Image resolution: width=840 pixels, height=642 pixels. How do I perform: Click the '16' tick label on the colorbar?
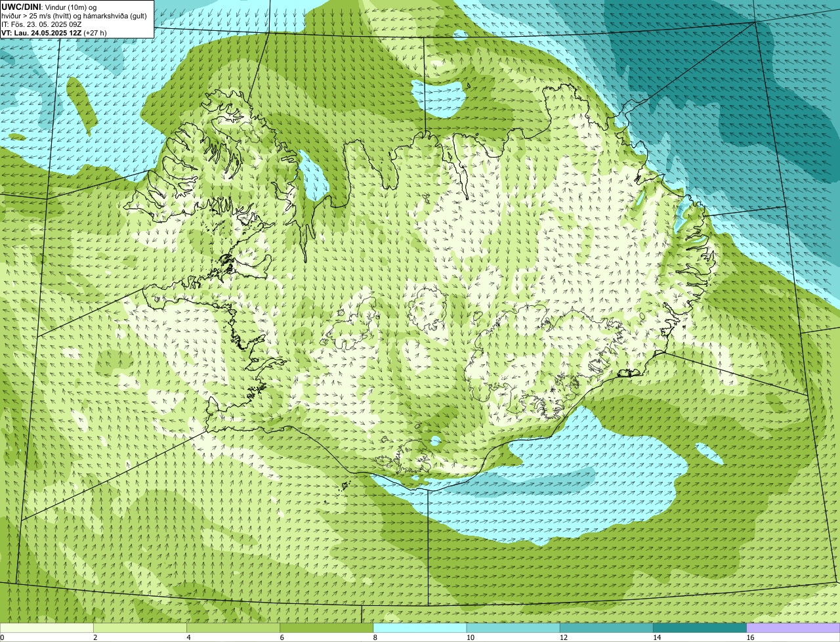(x=751, y=637)
